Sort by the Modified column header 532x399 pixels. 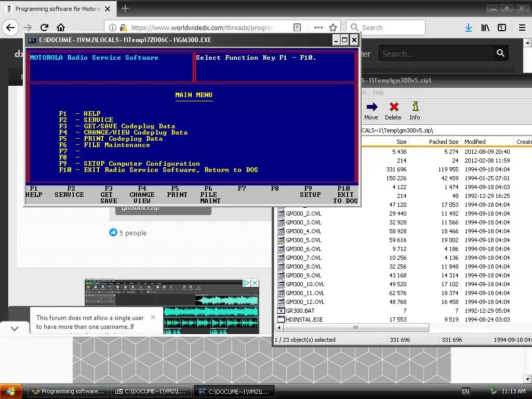tap(487, 142)
